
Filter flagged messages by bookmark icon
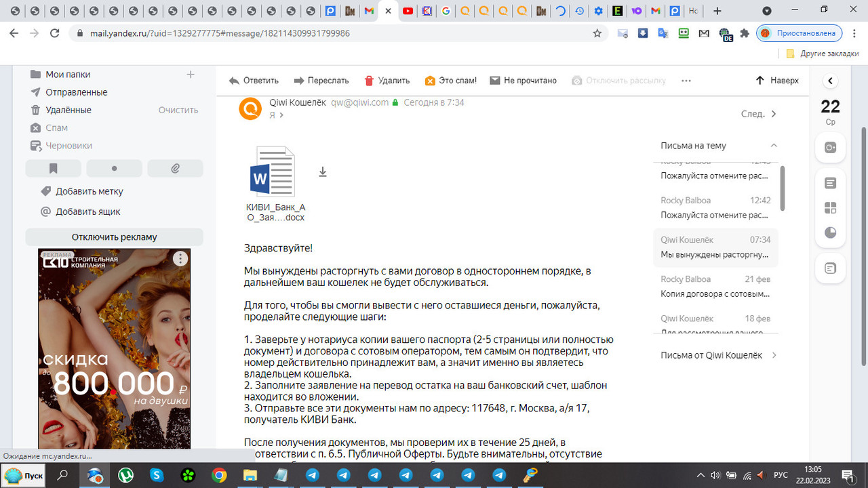coord(53,168)
